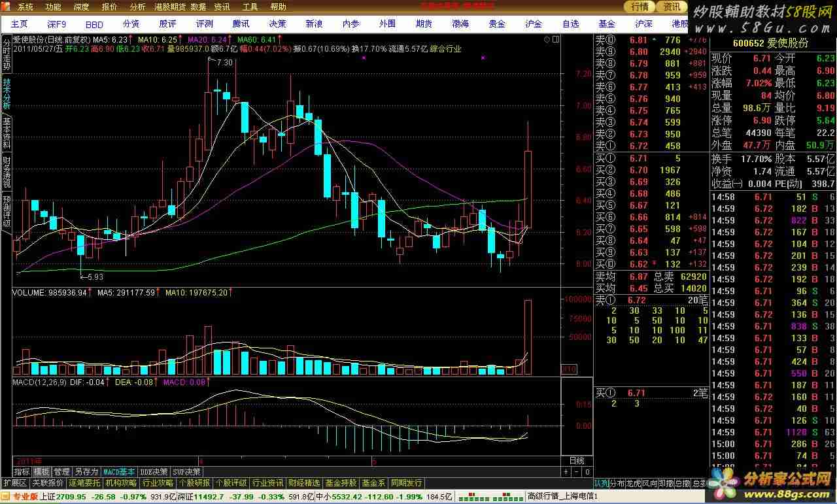Select the 分布 tab under the order book
Screen dimensions: 837x504
617,484
